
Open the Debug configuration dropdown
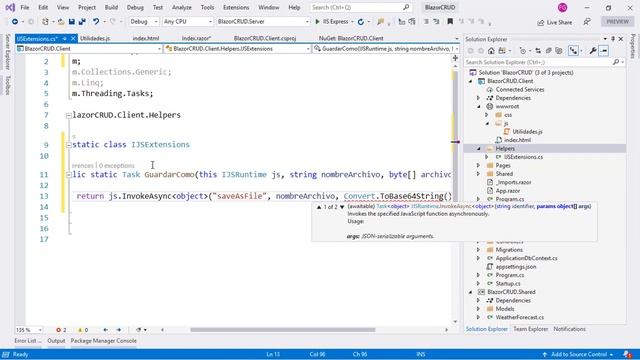(x=144, y=22)
